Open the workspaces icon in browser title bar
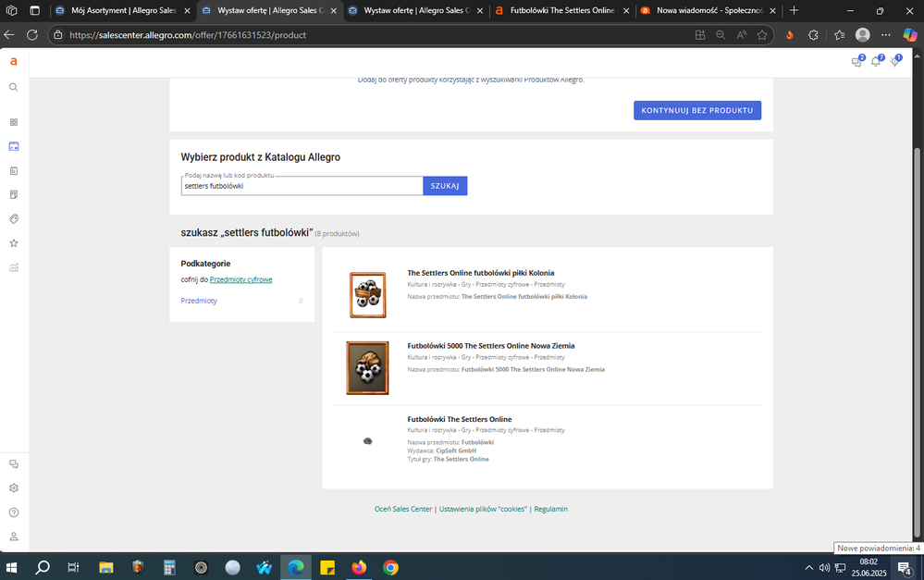 [12, 10]
